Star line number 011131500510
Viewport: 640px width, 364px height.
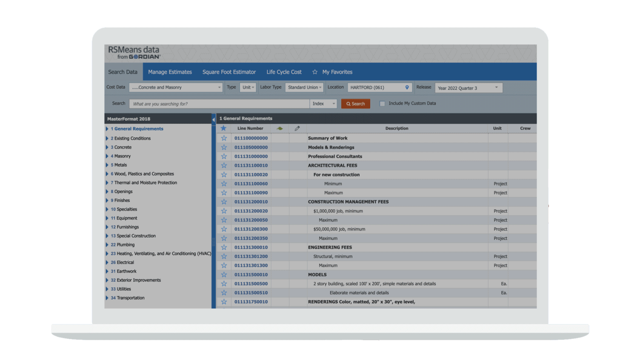pyautogui.click(x=224, y=293)
